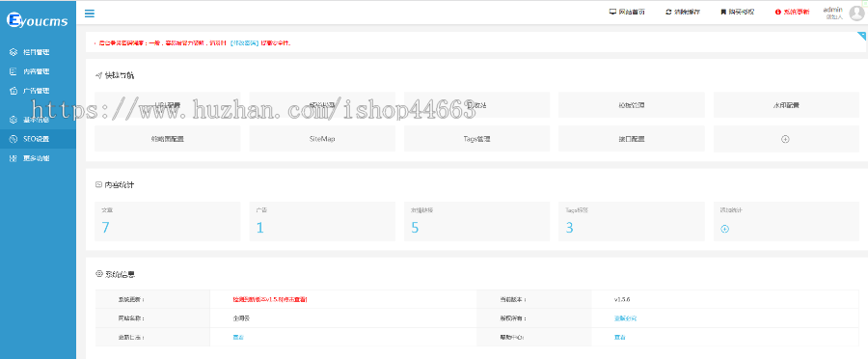868x359 pixels.
Task: Click the red alert icon for 系统更新
Action: [777, 12]
